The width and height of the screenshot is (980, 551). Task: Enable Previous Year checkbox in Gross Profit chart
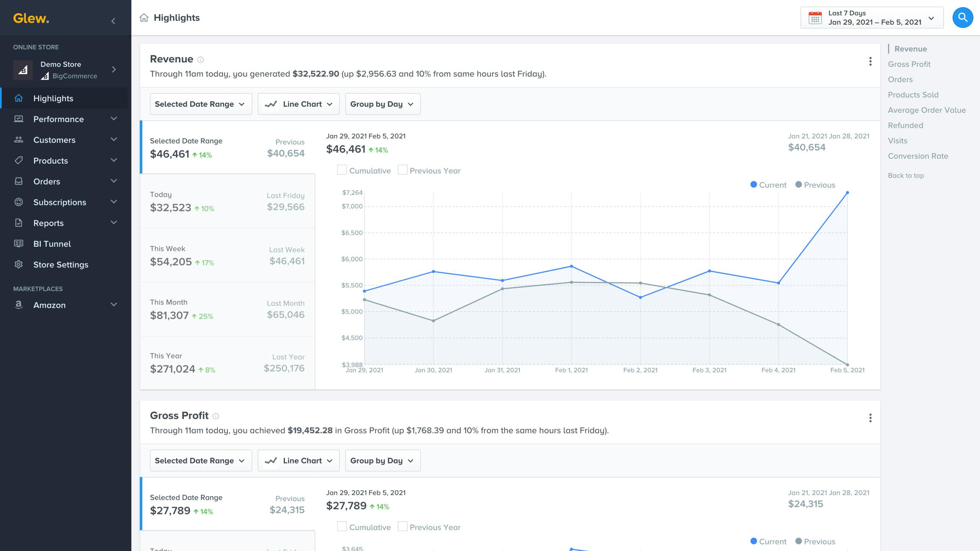pyautogui.click(x=402, y=527)
